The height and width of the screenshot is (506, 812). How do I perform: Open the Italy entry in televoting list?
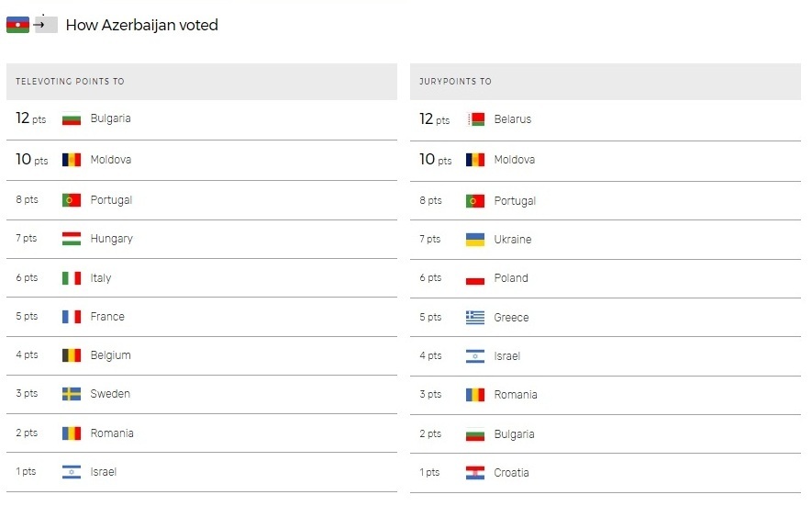[100, 278]
